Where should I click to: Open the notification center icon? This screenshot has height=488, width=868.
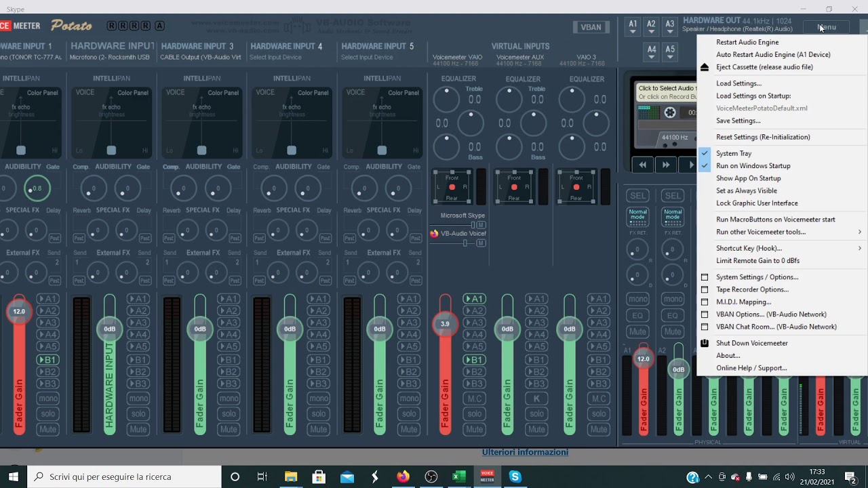[x=850, y=476]
